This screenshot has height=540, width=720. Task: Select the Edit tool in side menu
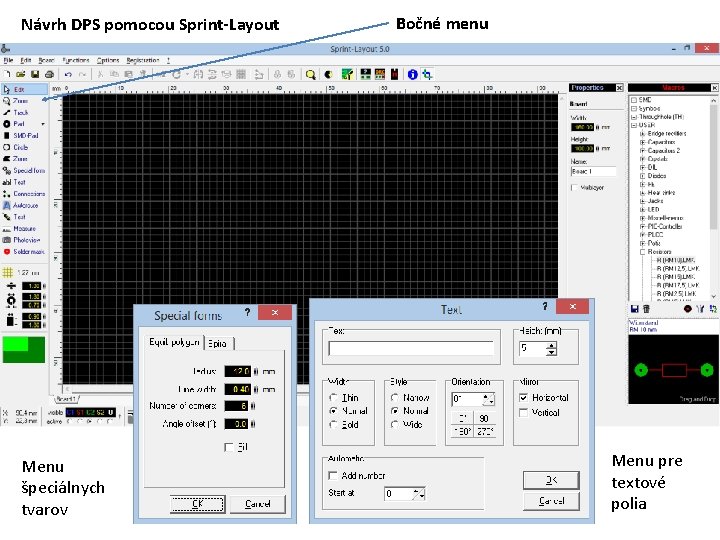pos(24,89)
